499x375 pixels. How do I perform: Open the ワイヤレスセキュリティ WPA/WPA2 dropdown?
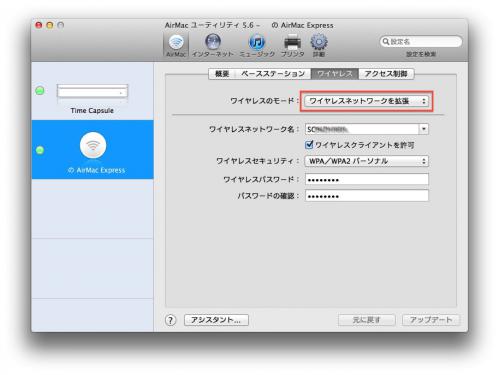tap(366, 161)
